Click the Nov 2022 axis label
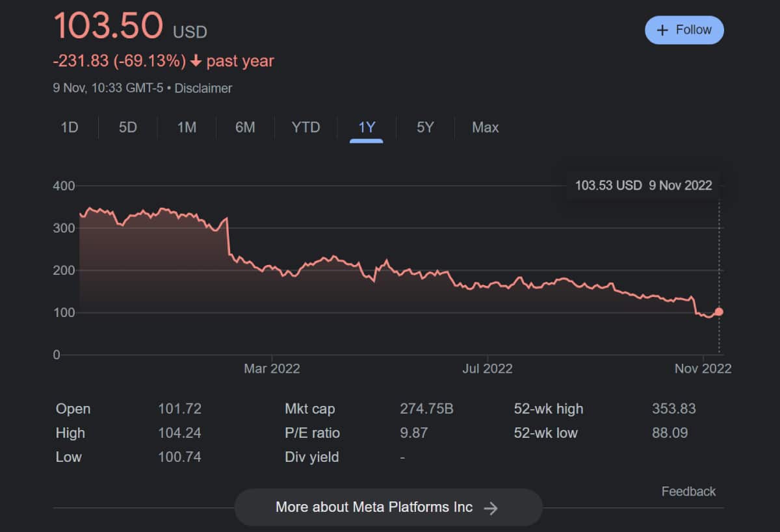This screenshot has width=780, height=532. [703, 369]
